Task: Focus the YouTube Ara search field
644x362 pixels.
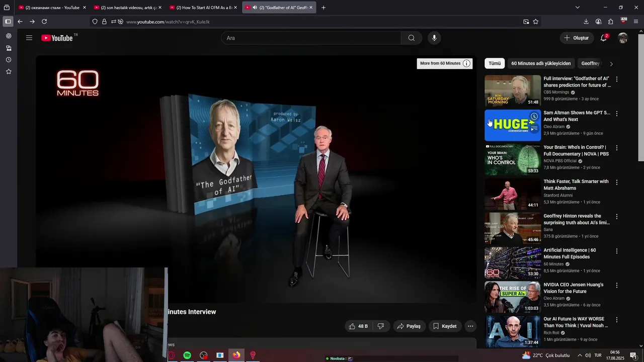Action: point(311,38)
